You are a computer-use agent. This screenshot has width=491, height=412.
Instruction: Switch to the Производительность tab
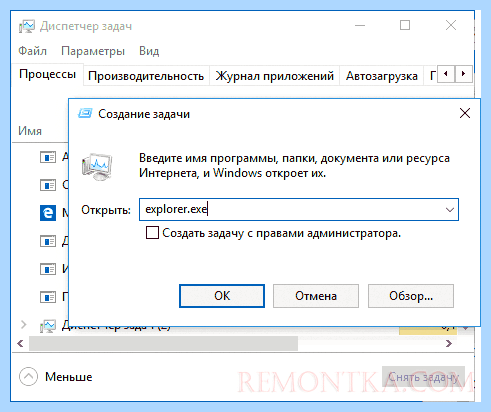[x=146, y=76]
